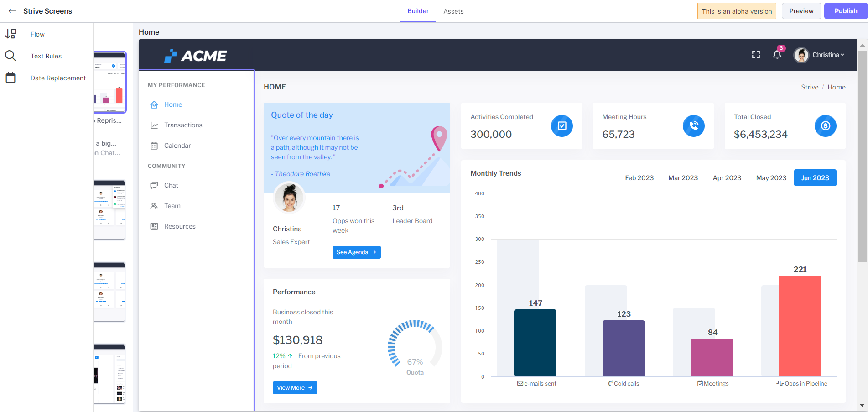Viewport: 868px width, 412px height.
Task: Click View More in Performance card
Action: click(295, 388)
